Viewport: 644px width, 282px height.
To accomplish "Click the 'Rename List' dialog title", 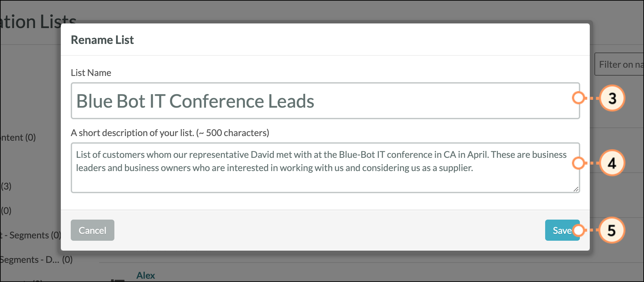I will tap(102, 40).
